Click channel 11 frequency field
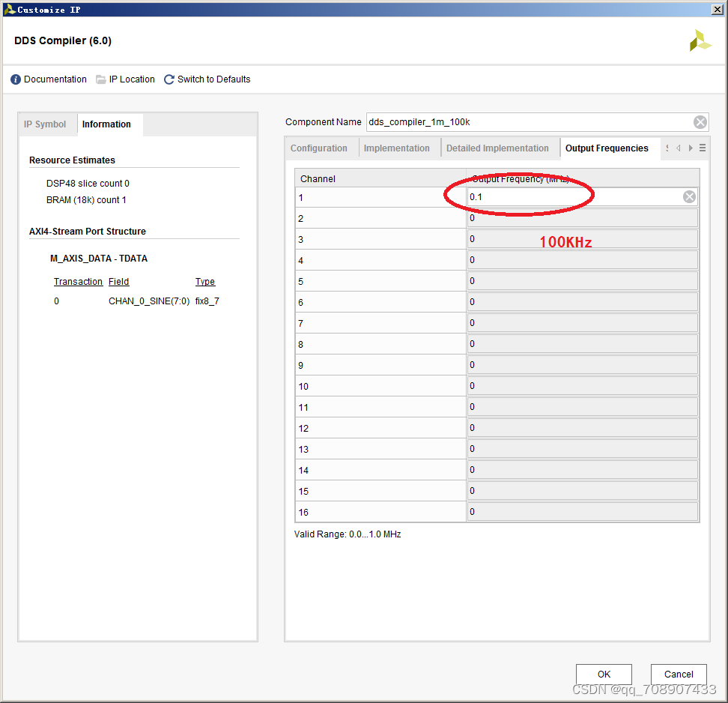Screen dimensions: 728x703 click(582, 406)
